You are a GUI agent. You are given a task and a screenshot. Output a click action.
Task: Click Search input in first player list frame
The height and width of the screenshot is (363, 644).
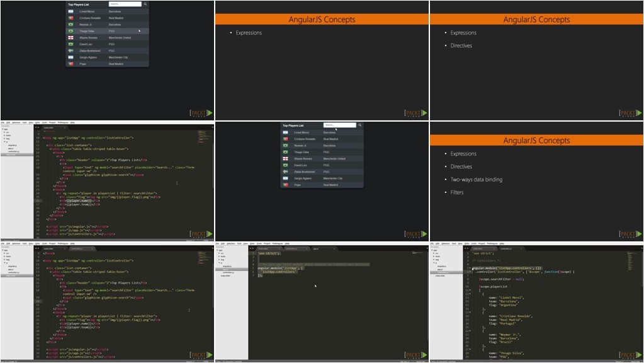click(125, 4)
